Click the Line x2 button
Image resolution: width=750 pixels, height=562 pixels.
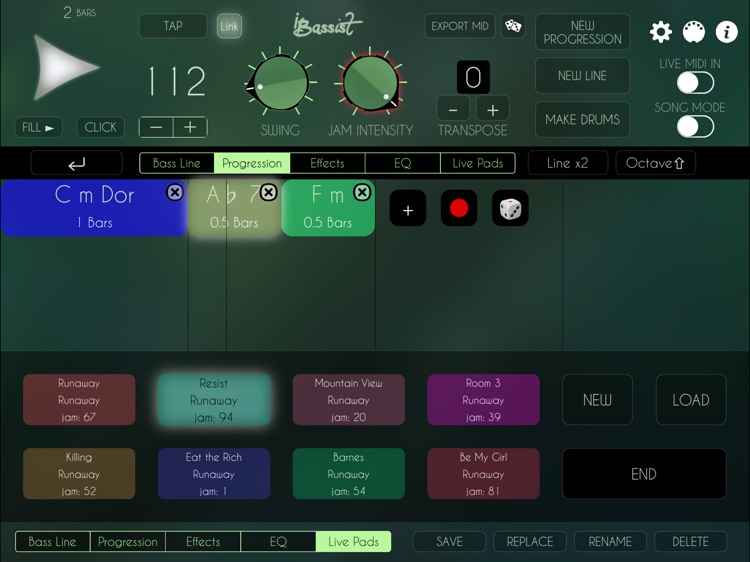(x=568, y=163)
